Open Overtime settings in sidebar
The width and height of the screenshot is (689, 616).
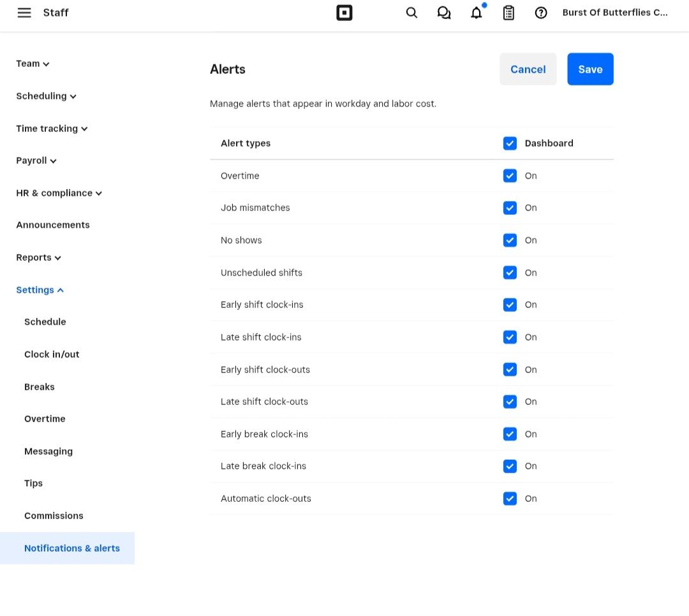point(45,419)
